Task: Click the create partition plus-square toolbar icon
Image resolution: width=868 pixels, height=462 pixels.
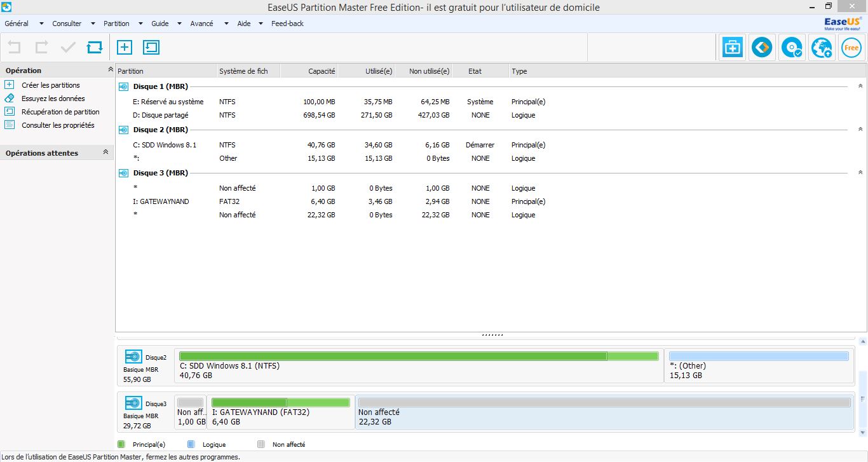Action: click(124, 47)
